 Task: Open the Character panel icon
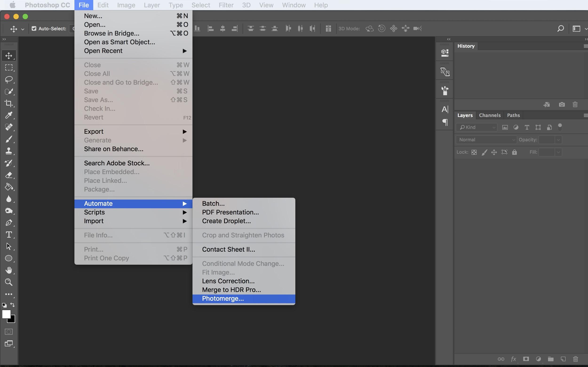[445, 109]
